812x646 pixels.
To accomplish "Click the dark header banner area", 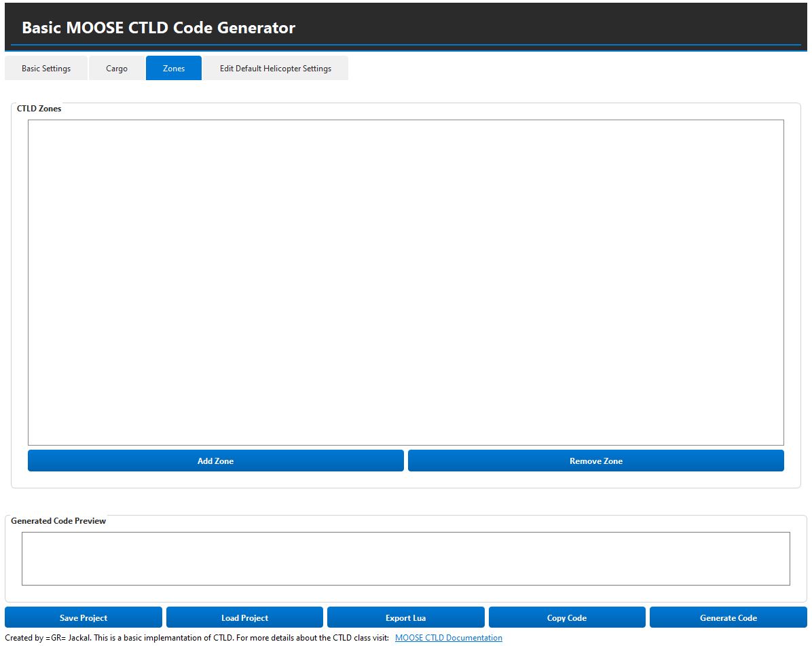I will (x=543, y=26).
